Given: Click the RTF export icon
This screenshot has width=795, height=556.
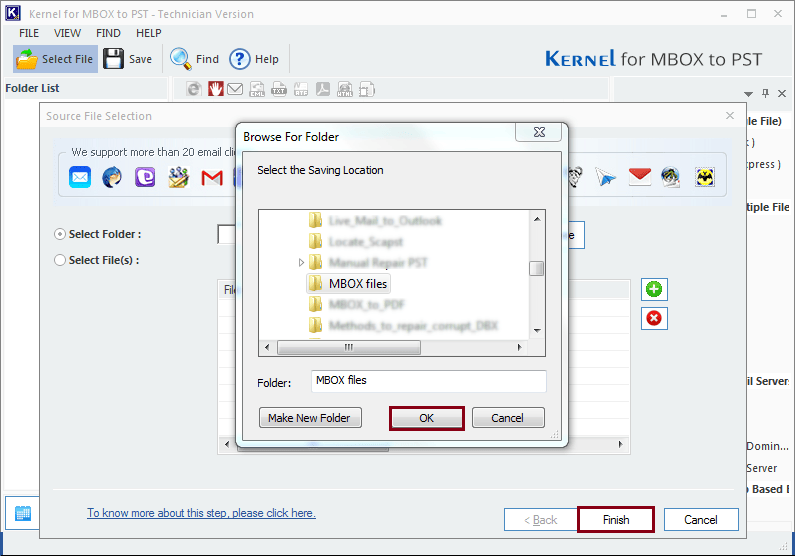Looking at the screenshot, I should click(301, 89).
